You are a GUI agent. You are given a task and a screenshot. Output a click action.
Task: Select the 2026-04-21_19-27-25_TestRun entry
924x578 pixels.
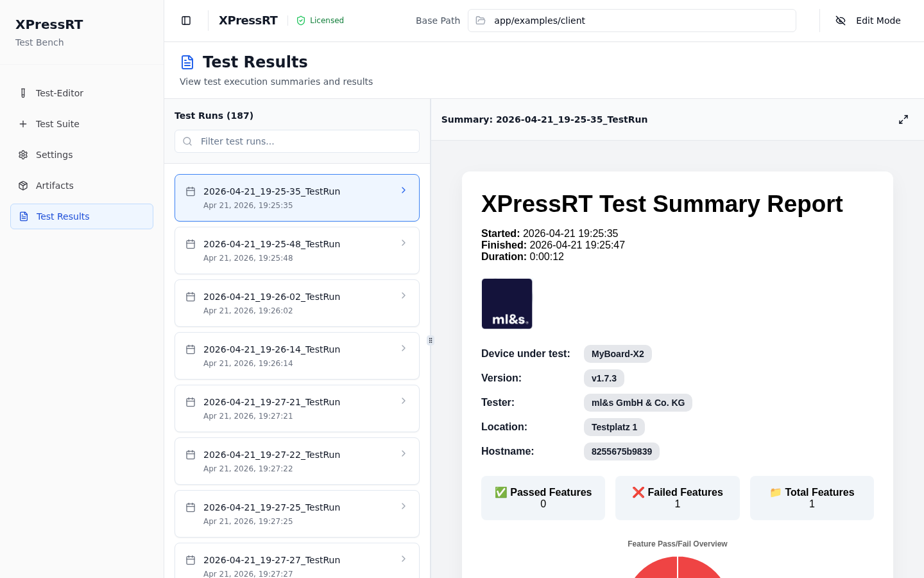click(x=297, y=514)
